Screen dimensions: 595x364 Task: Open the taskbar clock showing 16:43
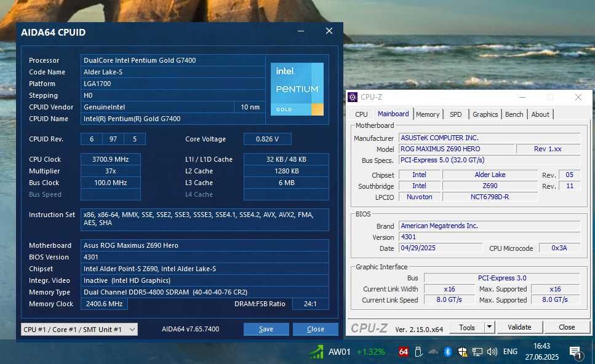click(541, 352)
